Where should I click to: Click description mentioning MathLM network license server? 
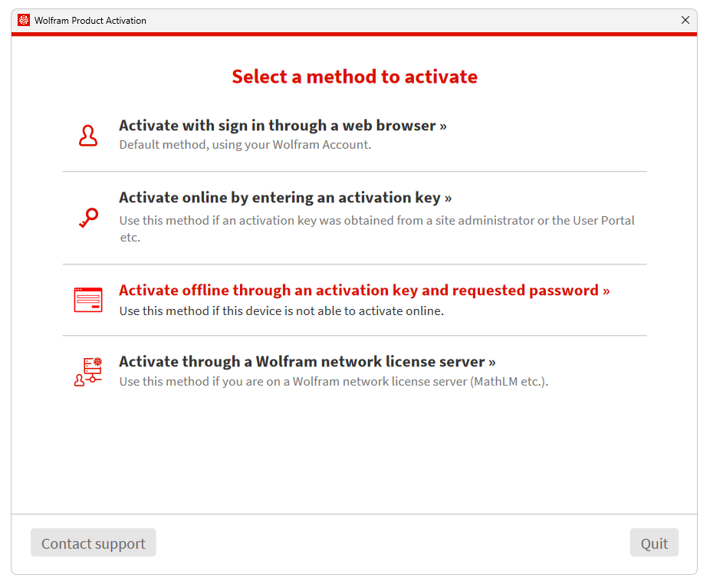click(334, 382)
